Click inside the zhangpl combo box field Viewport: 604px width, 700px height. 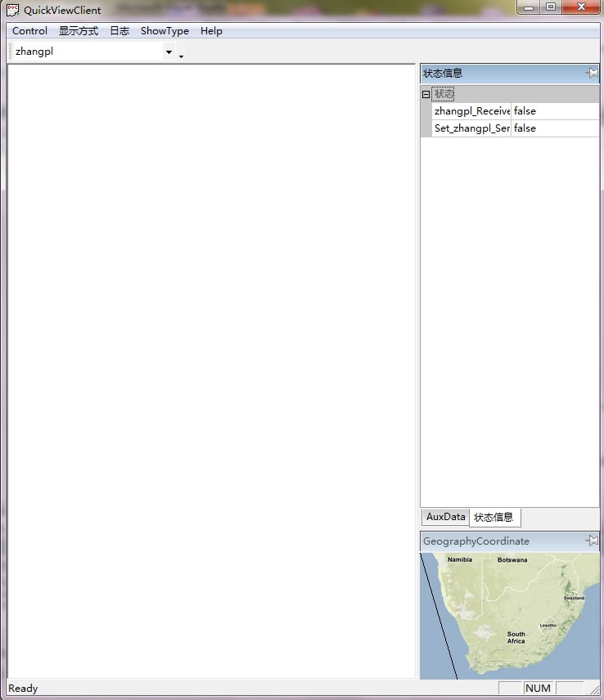pyautogui.click(x=88, y=52)
